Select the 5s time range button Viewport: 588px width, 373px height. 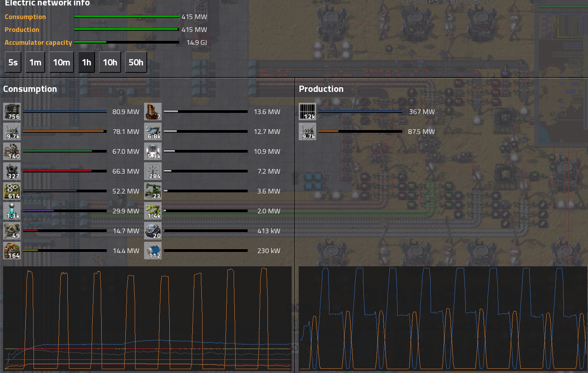pyautogui.click(x=13, y=62)
